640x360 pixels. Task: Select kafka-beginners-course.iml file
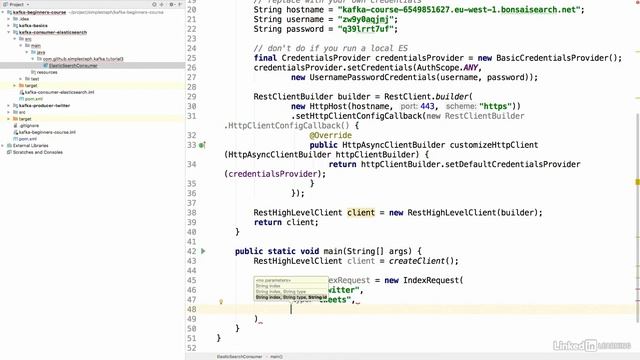tap(47, 132)
